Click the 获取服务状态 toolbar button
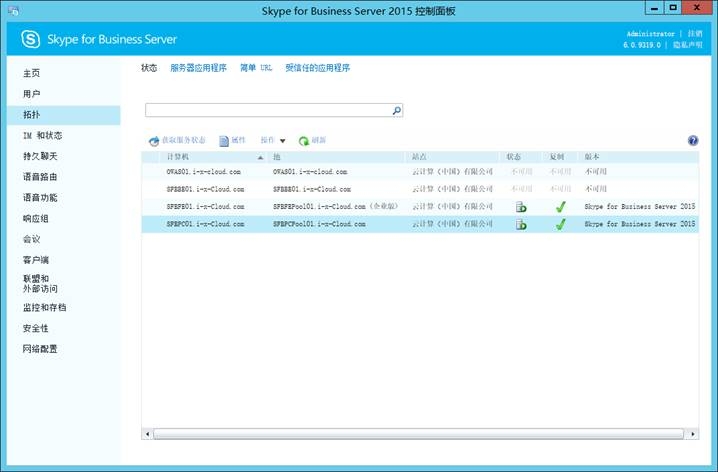This screenshot has width=718, height=472. (177, 141)
